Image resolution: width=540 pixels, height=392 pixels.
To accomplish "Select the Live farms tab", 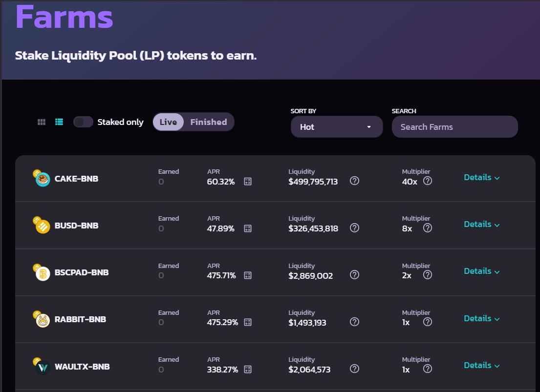I will click(x=168, y=122).
